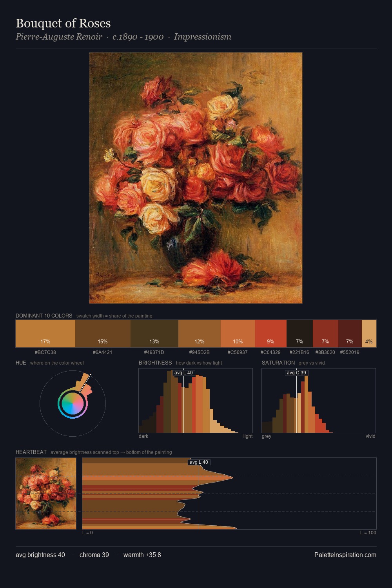This screenshot has height=588, width=392.
Task: Click the heartbeat brightness profile chart
Action: coord(229,494)
